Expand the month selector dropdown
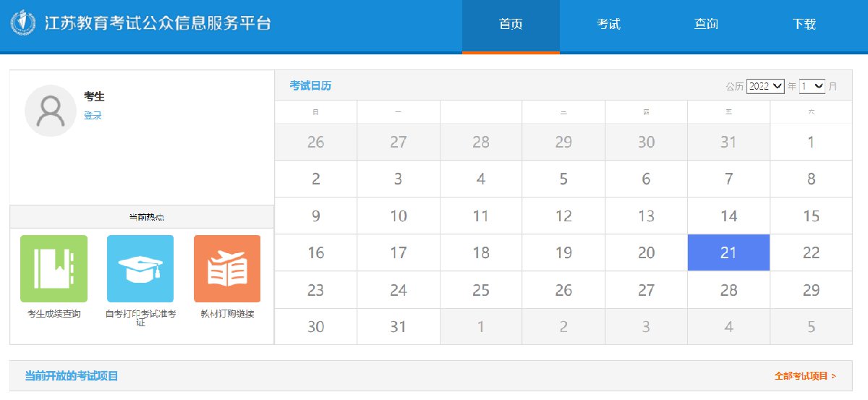 [x=812, y=86]
